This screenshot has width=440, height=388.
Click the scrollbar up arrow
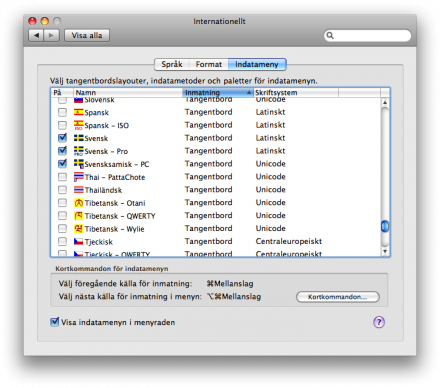pos(385,102)
